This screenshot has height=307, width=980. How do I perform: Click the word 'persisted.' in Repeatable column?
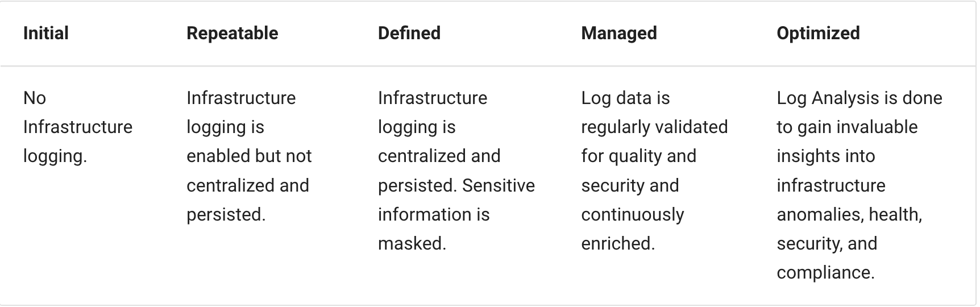(226, 215)
